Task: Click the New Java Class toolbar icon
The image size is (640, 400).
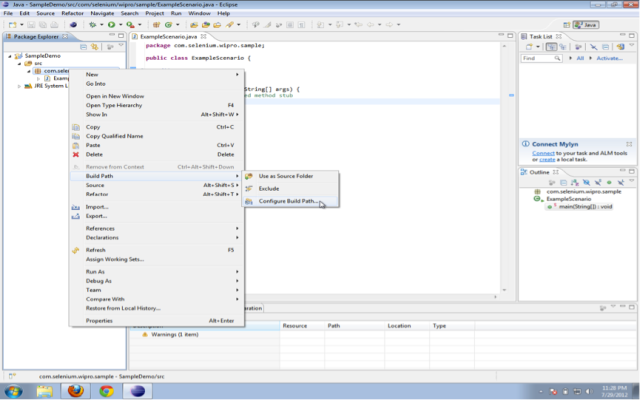Action: 168,25
